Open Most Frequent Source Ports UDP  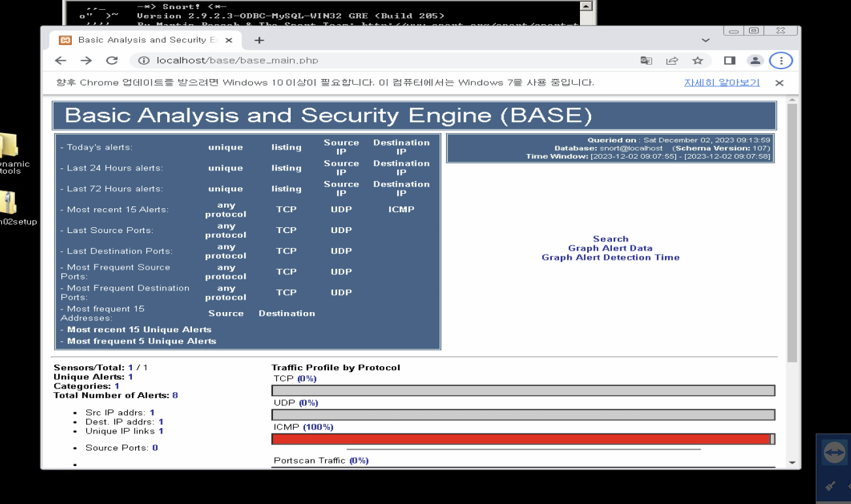[342, 272]
